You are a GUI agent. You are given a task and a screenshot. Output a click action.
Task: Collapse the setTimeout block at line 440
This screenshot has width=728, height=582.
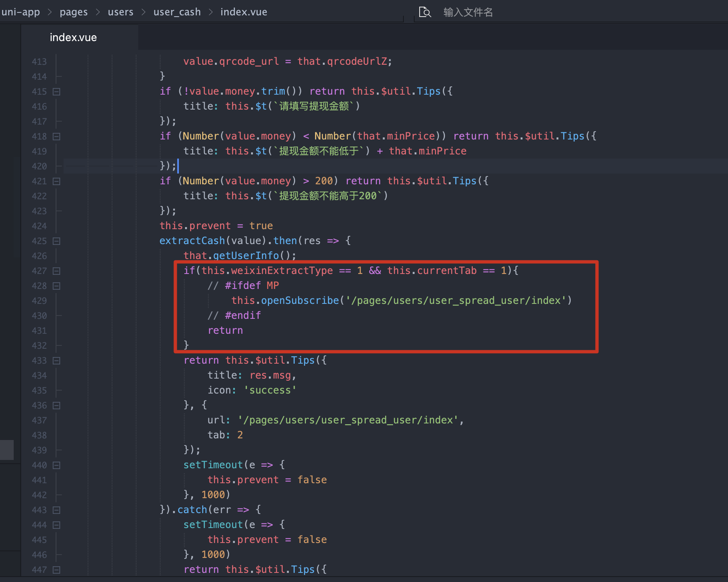click(57, 465)
